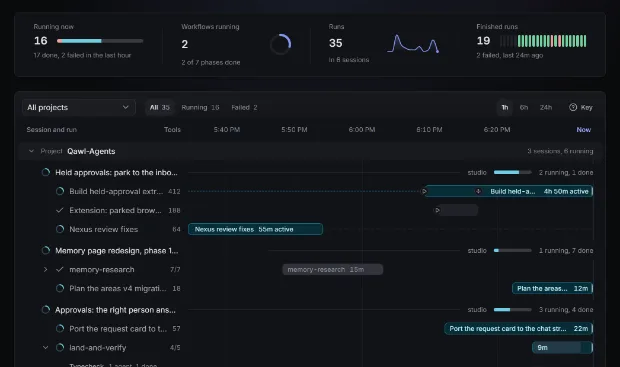
Task: Click the Running now progress bar
Action: pyautogui.click(x=100, y=41)
